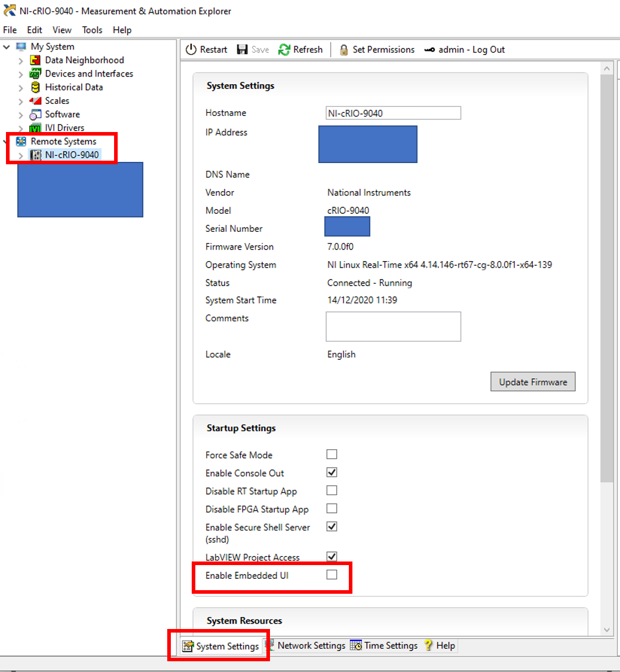Image resolution: width=620 pixels, height=672 pixels.
Task: Open the Help menu in menu bar
Action: (122, 30)
